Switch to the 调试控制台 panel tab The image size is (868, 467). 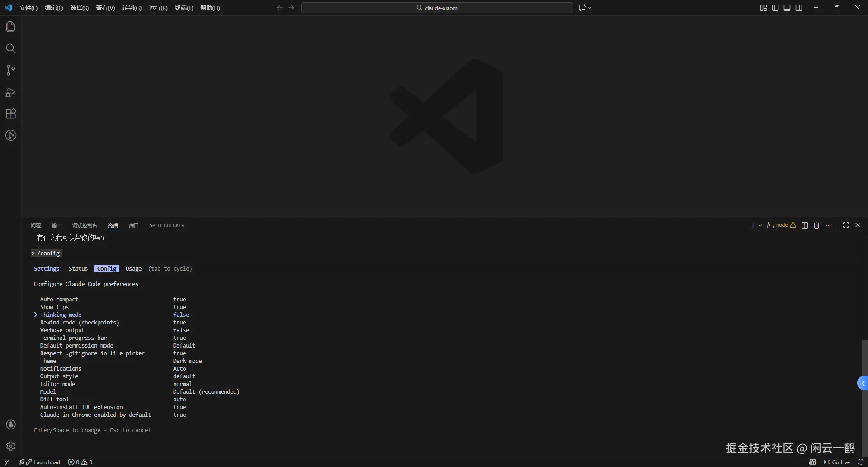coord(85,225)
